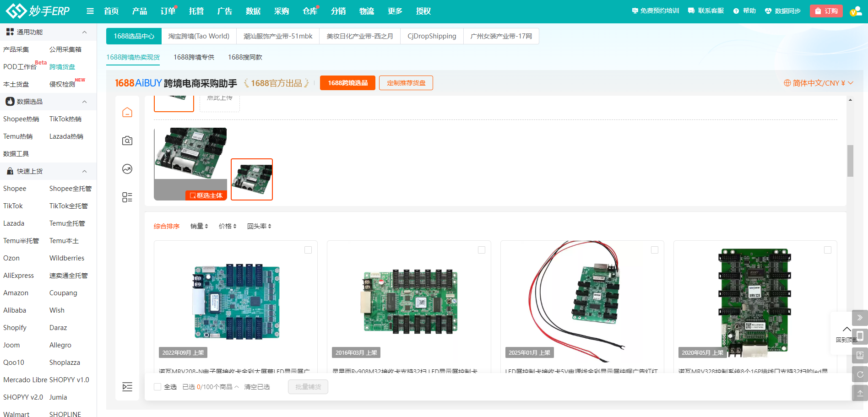Check the 灵星雨Rv908M32 product checkbox
This screenshot has width=868, height=417.
(x=482, y=250)
